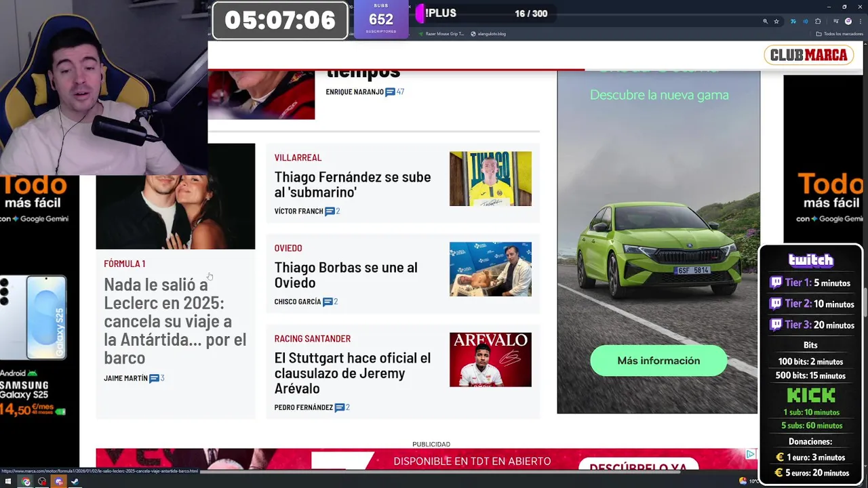Click the weather 10°C taskbar widget

click(748, 481)
